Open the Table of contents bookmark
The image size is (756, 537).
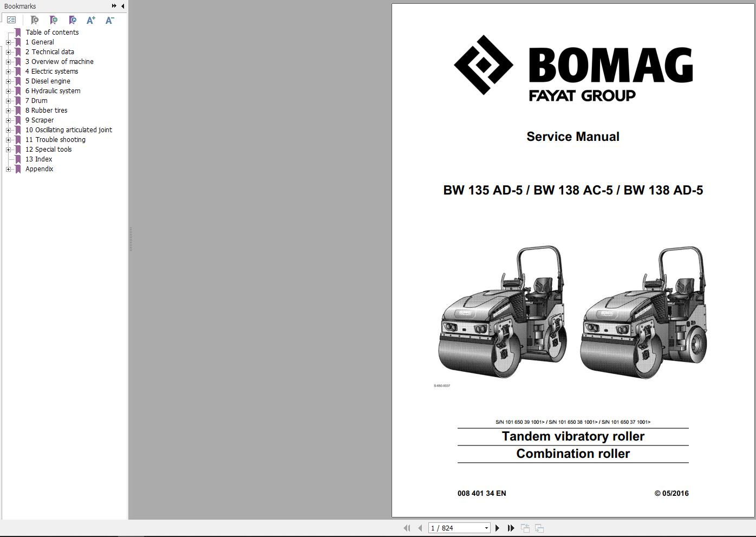coord(52,33)
